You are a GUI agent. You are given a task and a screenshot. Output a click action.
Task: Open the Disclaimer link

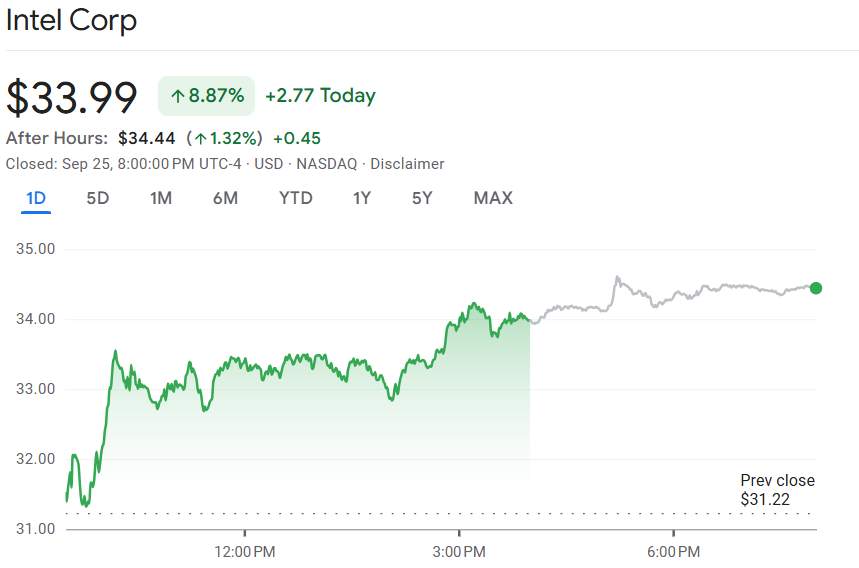coord(407,164)
